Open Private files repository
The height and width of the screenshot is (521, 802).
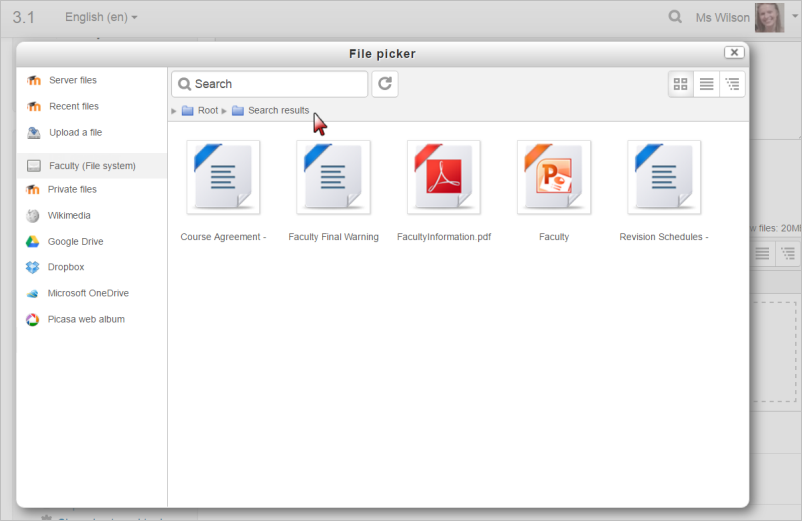click(72, 189)
